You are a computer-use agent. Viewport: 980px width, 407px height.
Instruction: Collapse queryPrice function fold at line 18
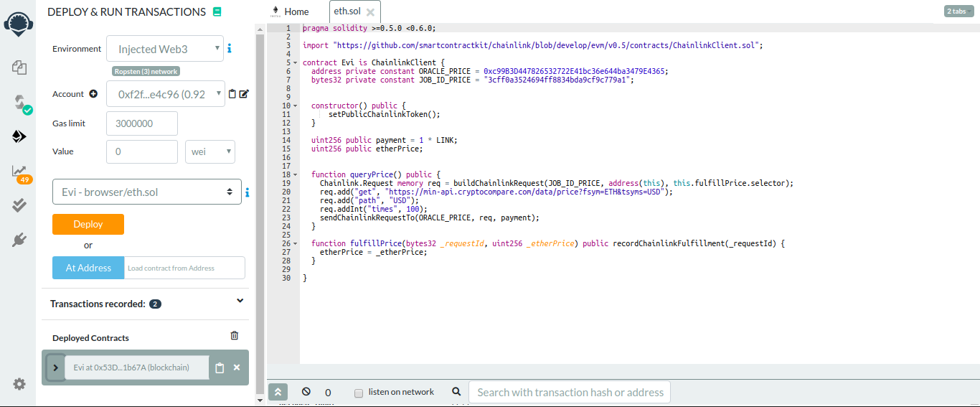[295, 174]
